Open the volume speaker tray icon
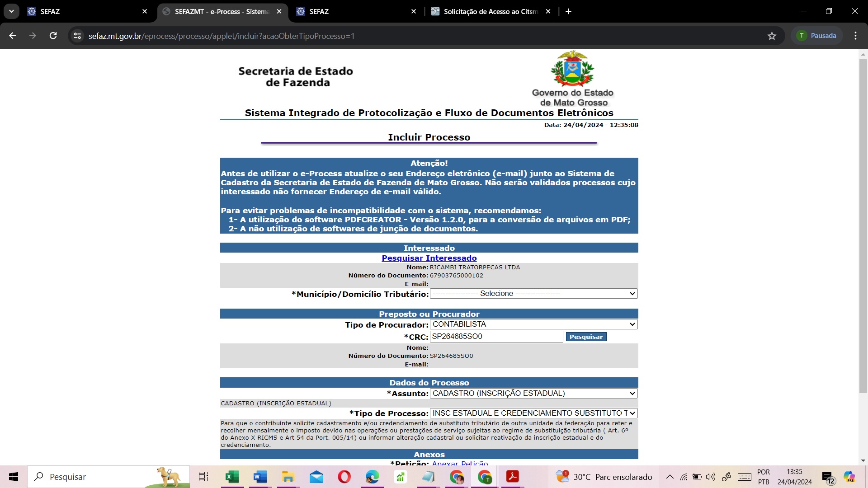The image size is (868, 488). [x=711, y=477]
